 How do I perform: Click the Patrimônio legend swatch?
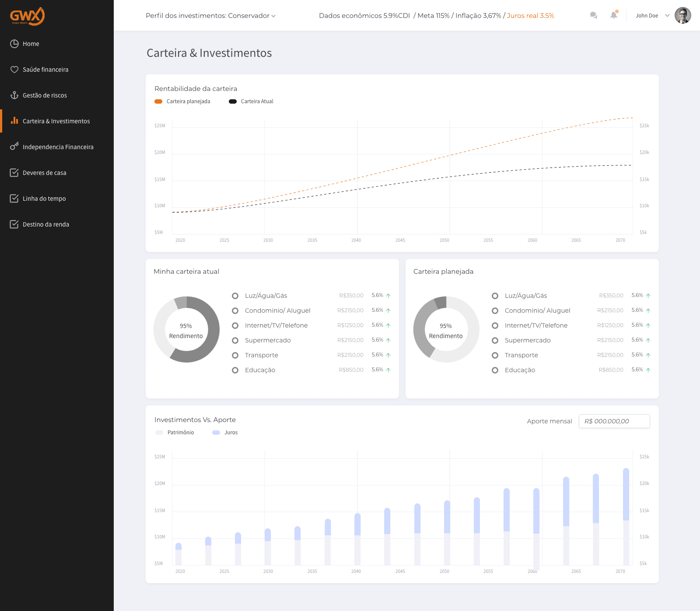point(159,433)
